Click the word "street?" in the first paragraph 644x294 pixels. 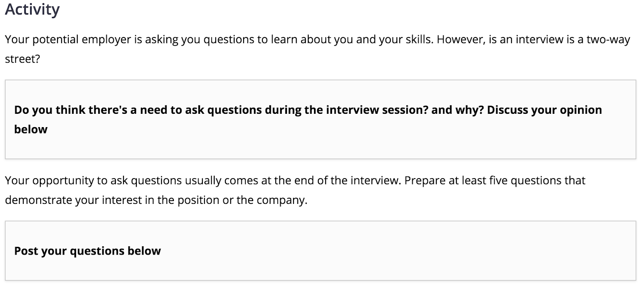[x=23, y=59]
